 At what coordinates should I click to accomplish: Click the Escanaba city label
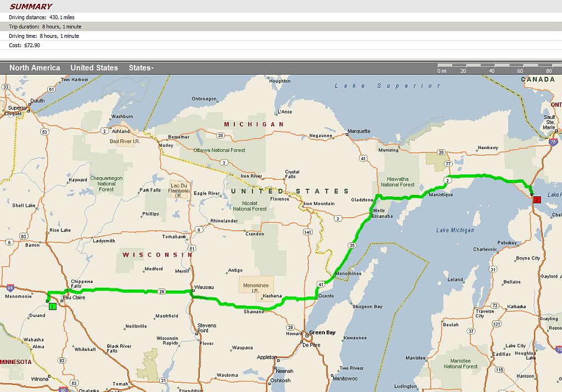point(382,216)
